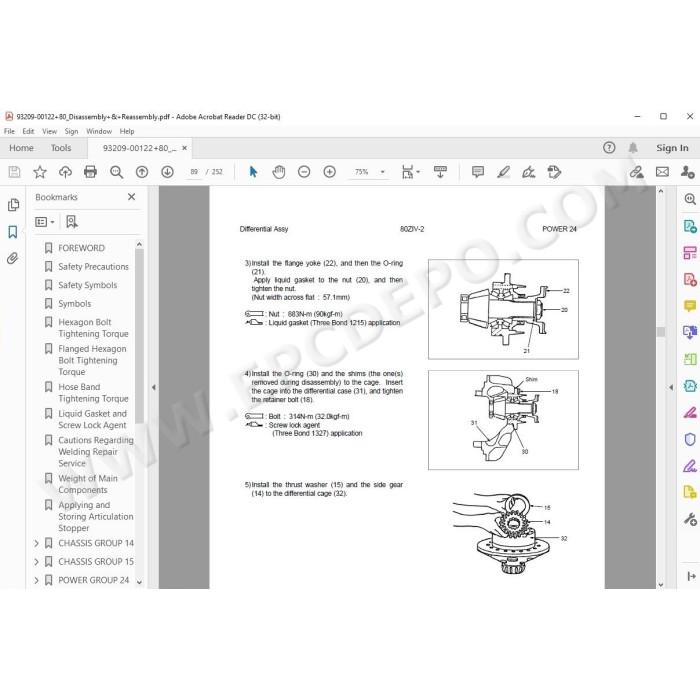
Task: Open the Help question mark icon
Action: click(x=609, y=148)
